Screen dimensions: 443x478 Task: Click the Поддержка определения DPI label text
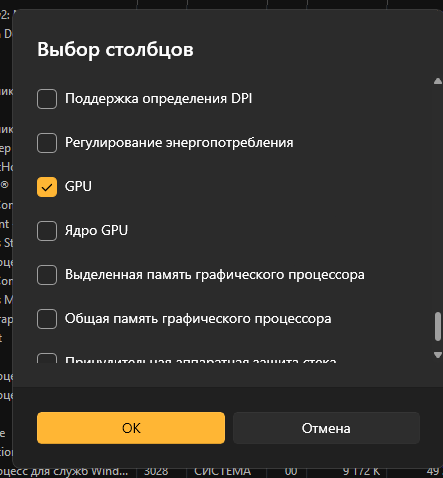pos(158,98)
